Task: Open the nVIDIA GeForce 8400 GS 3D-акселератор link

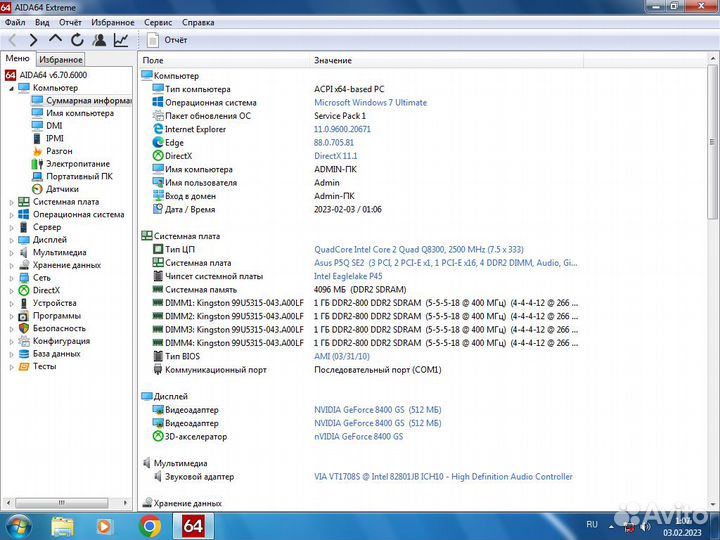Action: click(359, 437)
